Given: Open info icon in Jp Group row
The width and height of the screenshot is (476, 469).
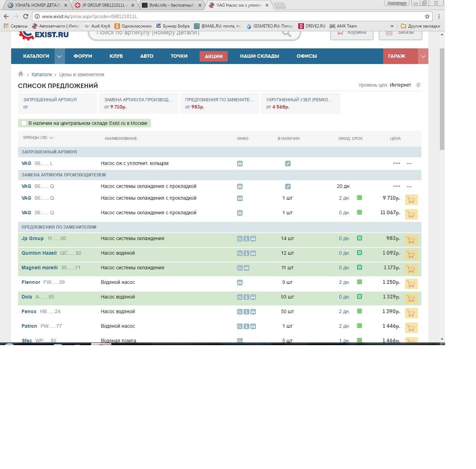Looking at the screenshot, I should [247, 239].
